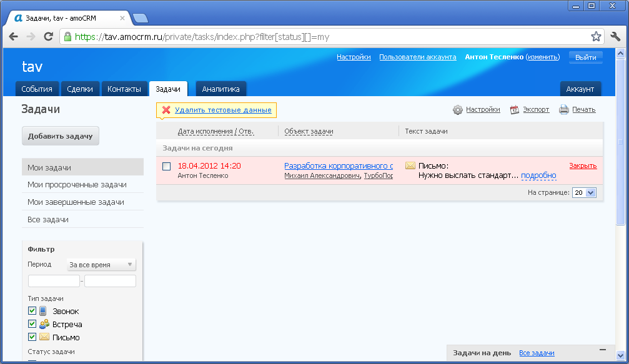Viewport: 629px width, 364px height.
Task: Open a new browser tab
Action: pos(141,18)
